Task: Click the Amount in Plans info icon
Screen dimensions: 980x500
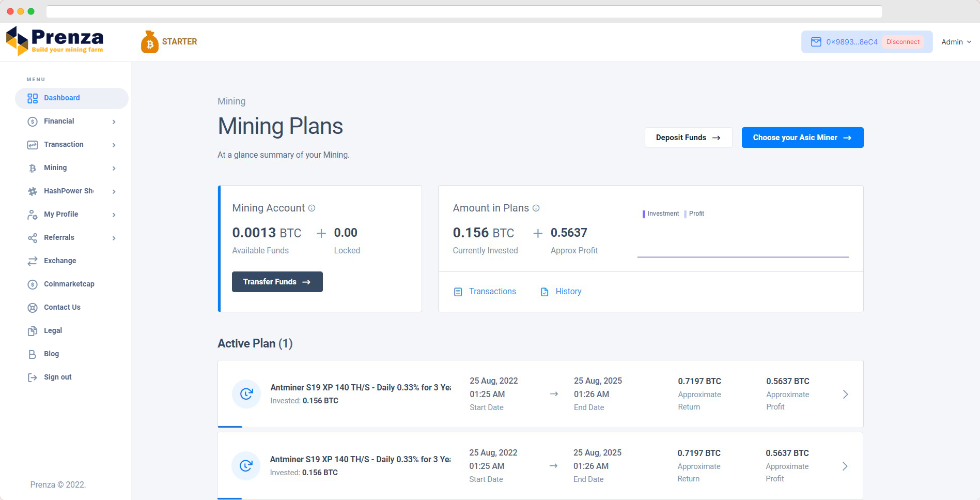Action: [536, 208]
